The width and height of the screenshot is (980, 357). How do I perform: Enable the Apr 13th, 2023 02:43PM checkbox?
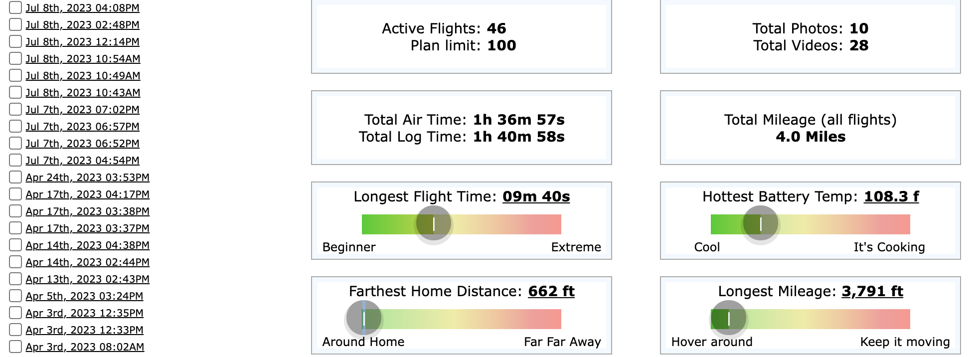click(15, 279)
